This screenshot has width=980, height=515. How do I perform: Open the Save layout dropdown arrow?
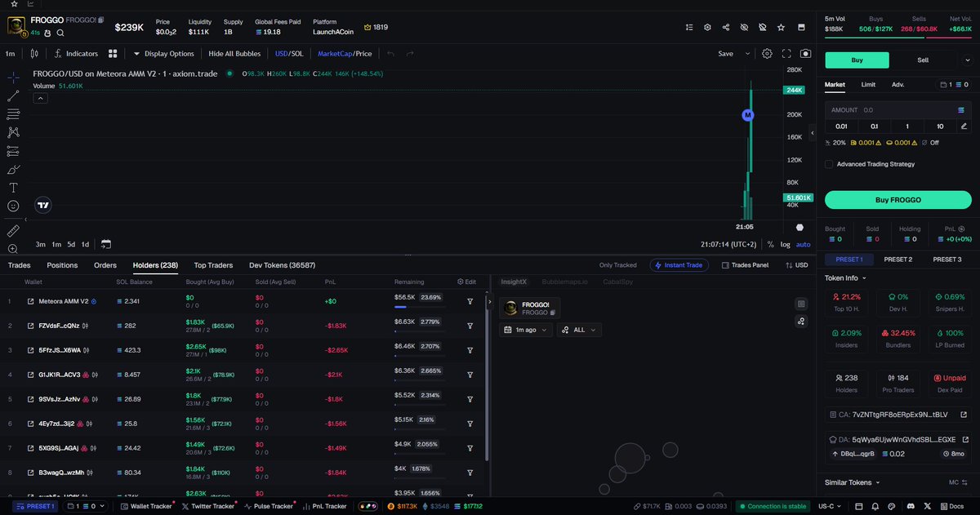click(747, 54)
